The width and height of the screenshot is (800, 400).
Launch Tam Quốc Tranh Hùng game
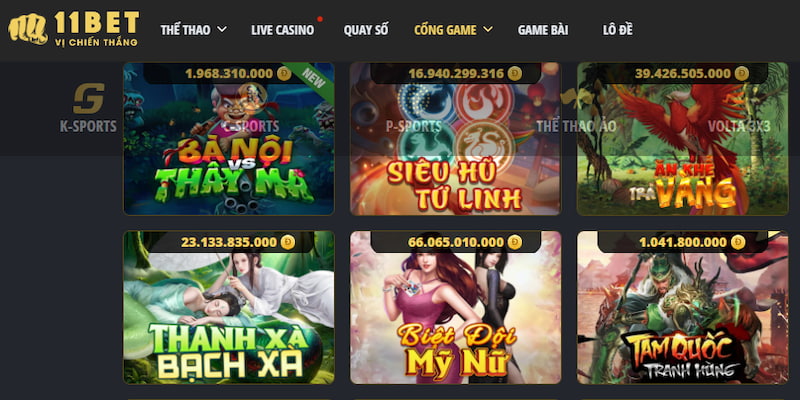[683, 308]
